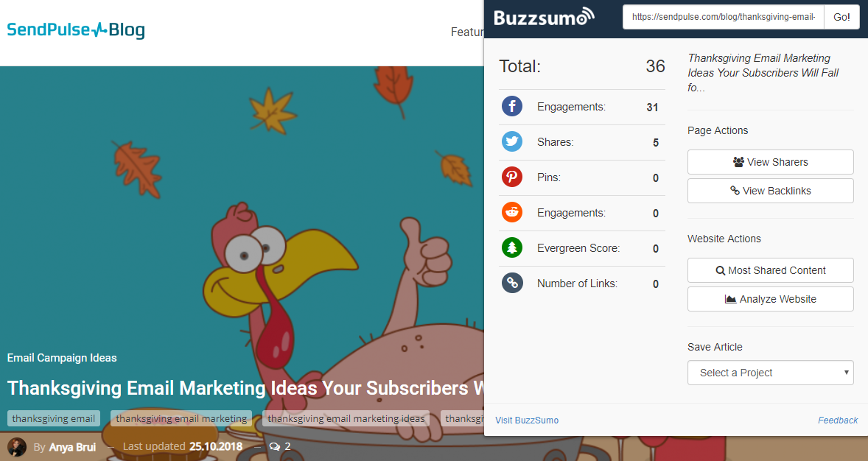Click the Facebook engagements icon

(x=512, y=107)
